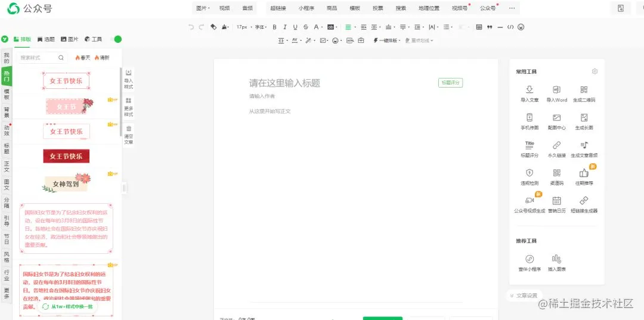This screenshot has height=320, width=644.
Task: Select the 节日 category in sidebar
Action: (7, 239)
